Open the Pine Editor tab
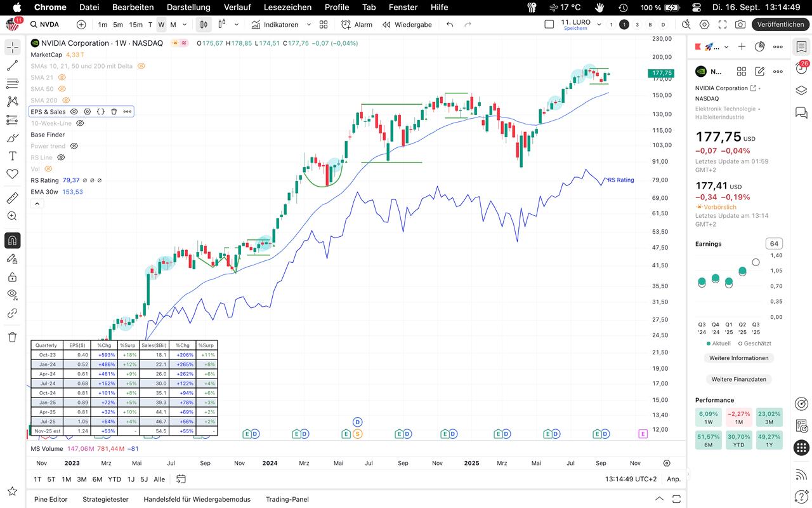Screen dimensions: 812x508 coord(51,499)
